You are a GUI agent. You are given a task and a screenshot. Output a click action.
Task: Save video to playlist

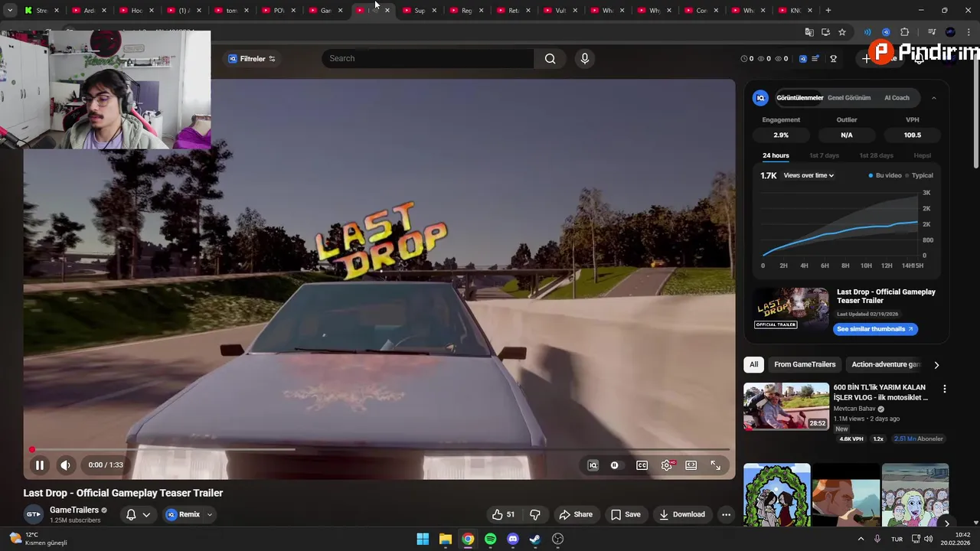626,514
